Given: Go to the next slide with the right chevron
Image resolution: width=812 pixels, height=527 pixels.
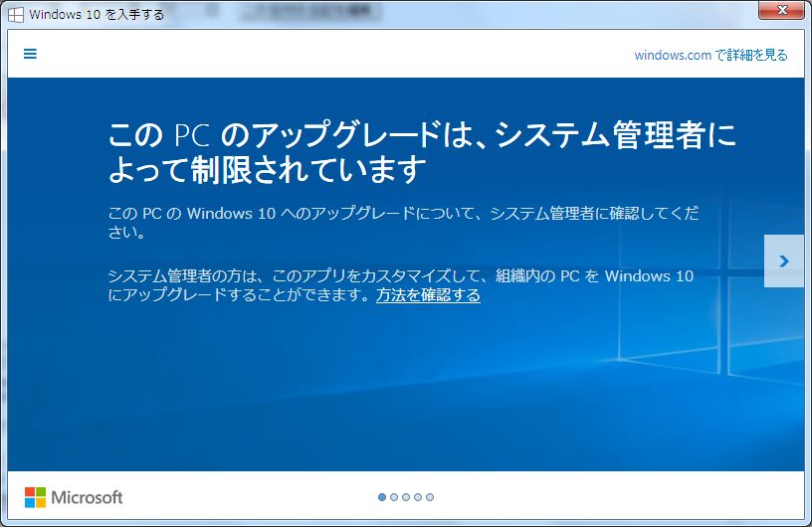Looking at the screenshot, I should pyautogui.click(x=783, y=261).
